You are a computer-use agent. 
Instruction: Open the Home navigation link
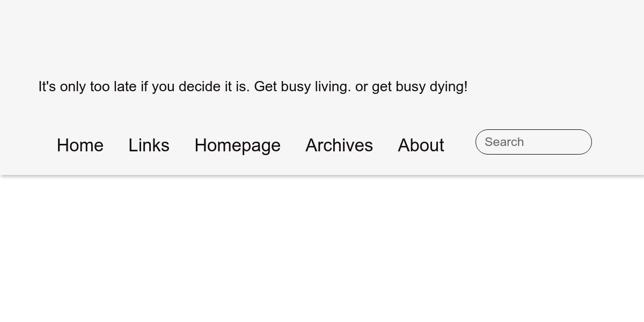(80, 145)
